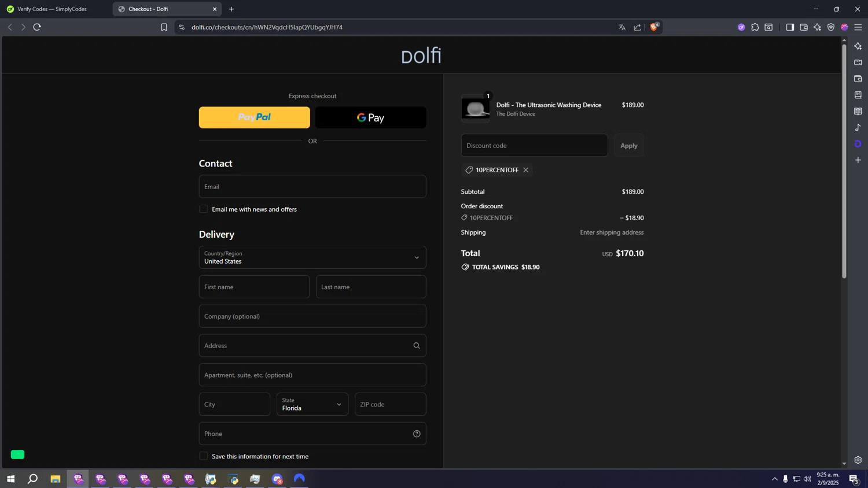Click the green chat widget button

[17, 454]
